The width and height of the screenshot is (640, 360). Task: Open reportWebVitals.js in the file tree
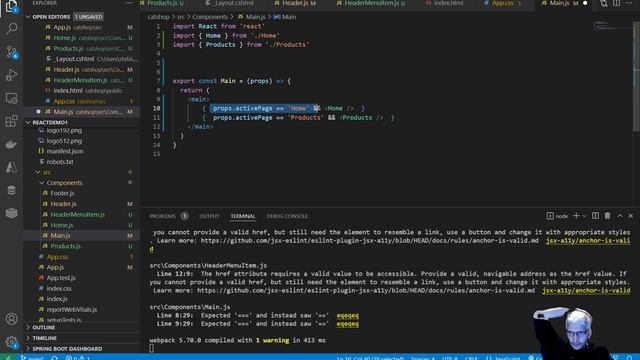pos(72,309)
